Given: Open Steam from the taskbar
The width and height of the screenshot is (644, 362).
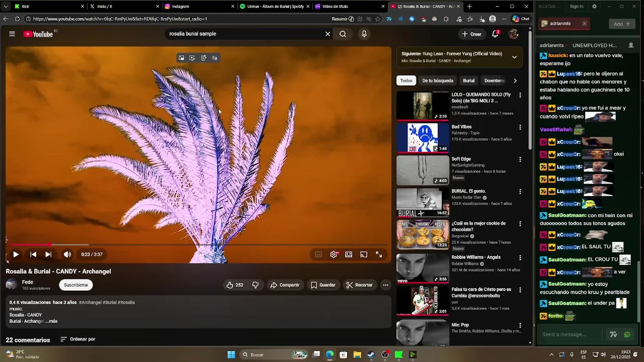Looking at the screenshot, I should click(371, 354).
